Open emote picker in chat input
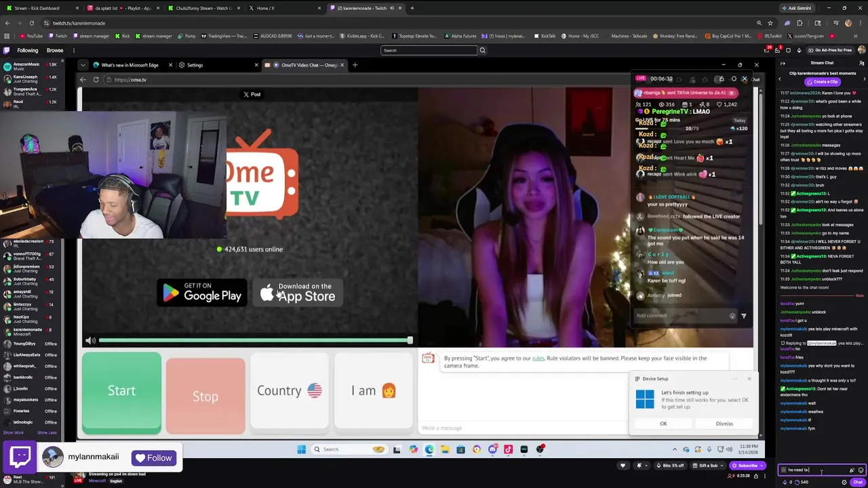The height and width of the screenshot is (488, 868). click(x=861, y=470)
